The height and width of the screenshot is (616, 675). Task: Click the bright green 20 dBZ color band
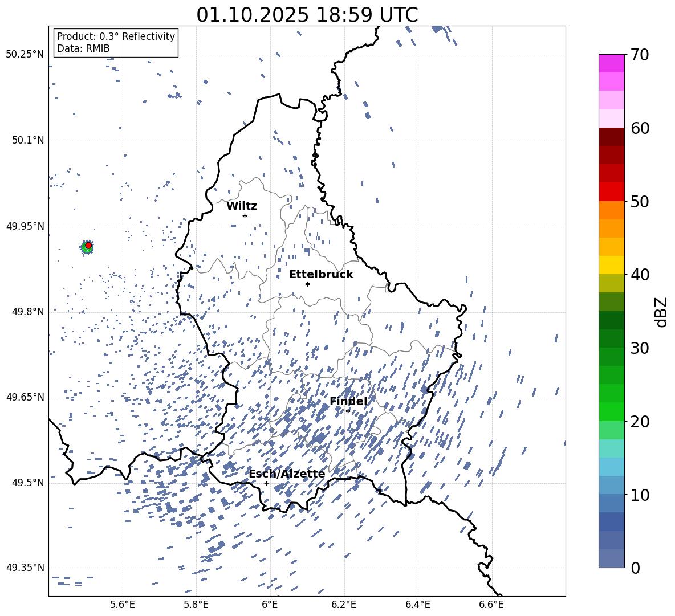(611, 411)
